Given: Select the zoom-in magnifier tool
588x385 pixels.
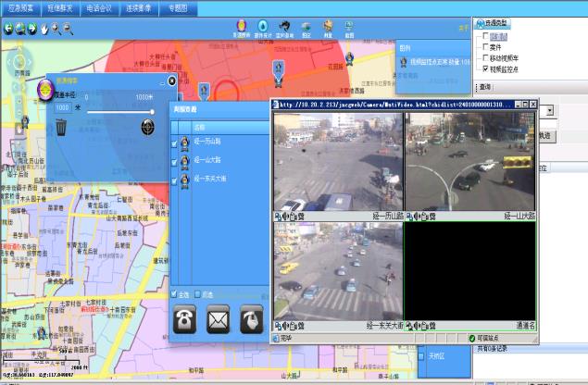Looking at the screenshot, I should tap(56, 29).
